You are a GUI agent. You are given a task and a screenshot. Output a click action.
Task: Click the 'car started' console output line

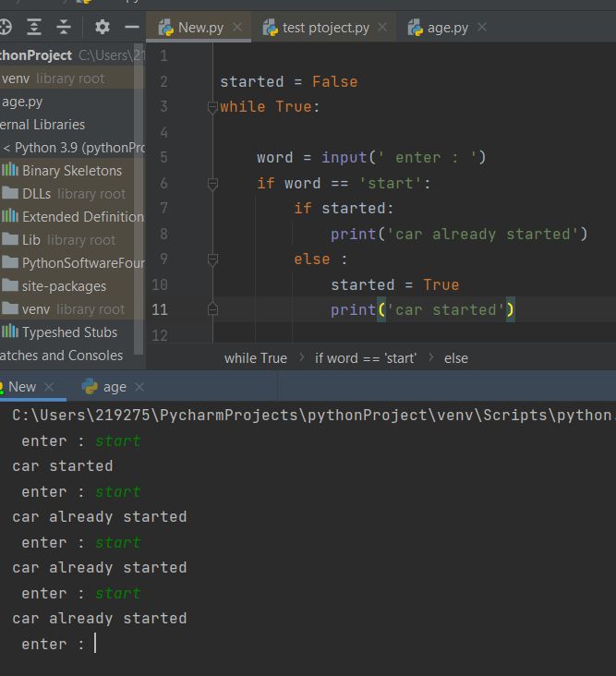[x=63, y=466]
